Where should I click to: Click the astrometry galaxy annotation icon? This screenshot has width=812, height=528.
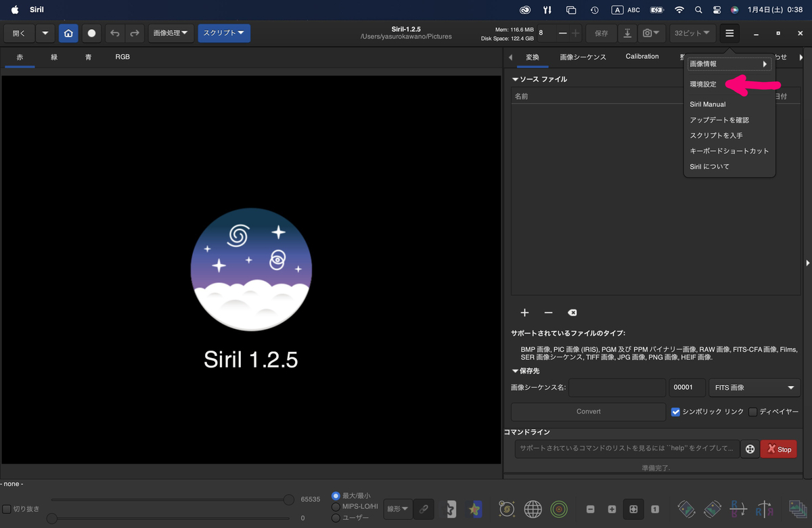tap(506, 508)
